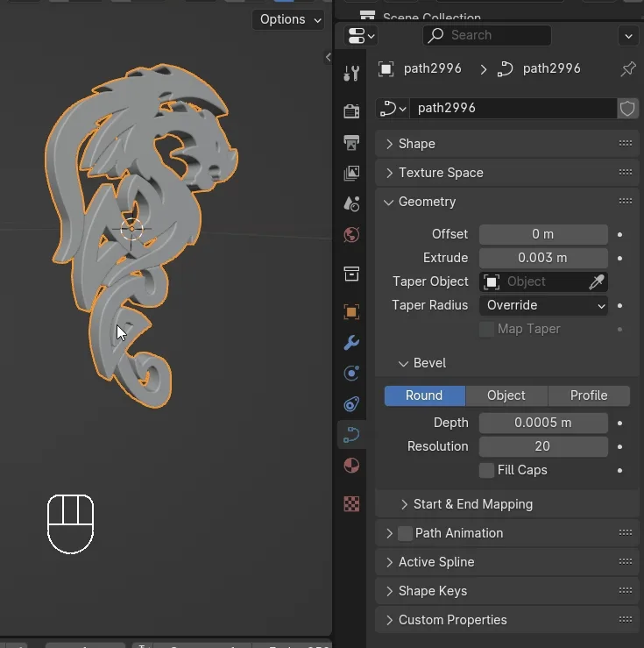Click the Geometry panel drag grip
This screenshot has width=644, height=648.
point(626,202)
